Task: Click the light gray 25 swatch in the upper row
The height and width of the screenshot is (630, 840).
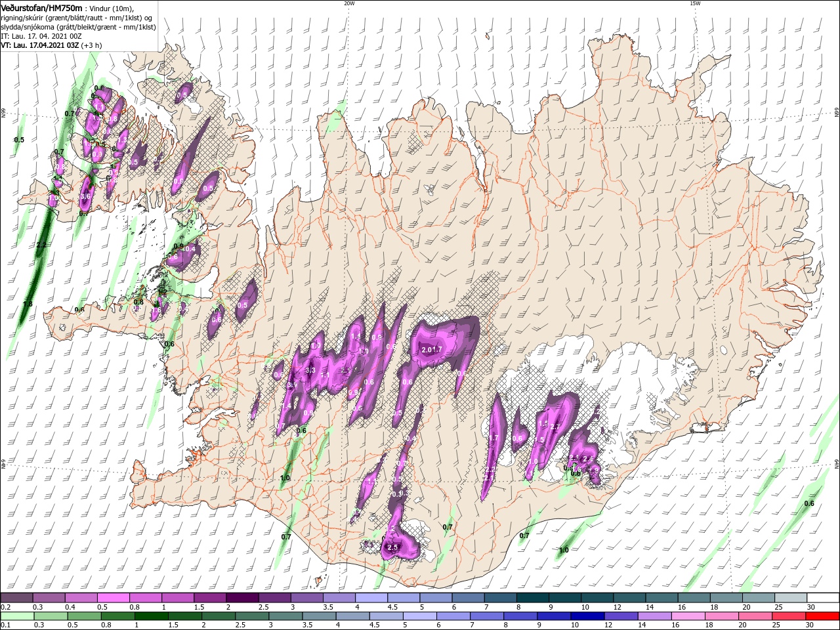Action: point(791,598)
